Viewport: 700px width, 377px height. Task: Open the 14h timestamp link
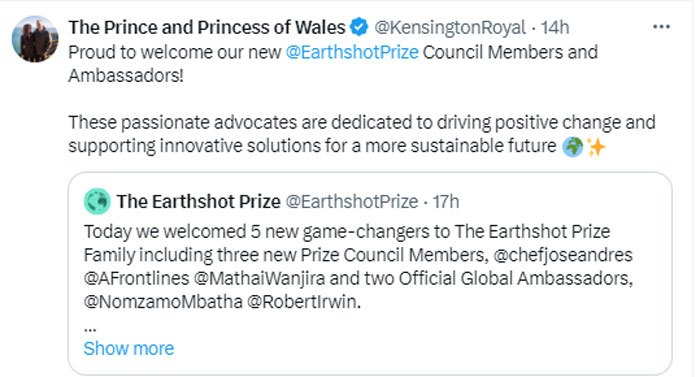[x=555, y=28]
